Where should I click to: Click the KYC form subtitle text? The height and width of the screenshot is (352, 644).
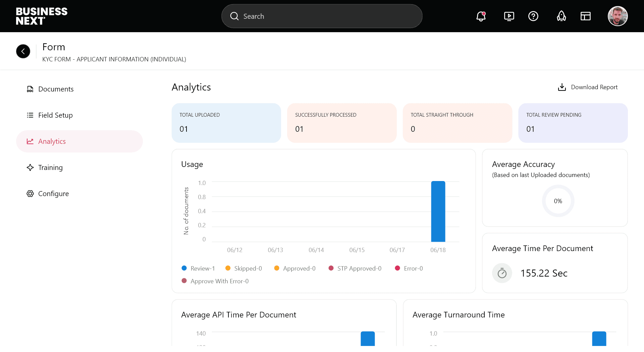[x=114, y=59]
